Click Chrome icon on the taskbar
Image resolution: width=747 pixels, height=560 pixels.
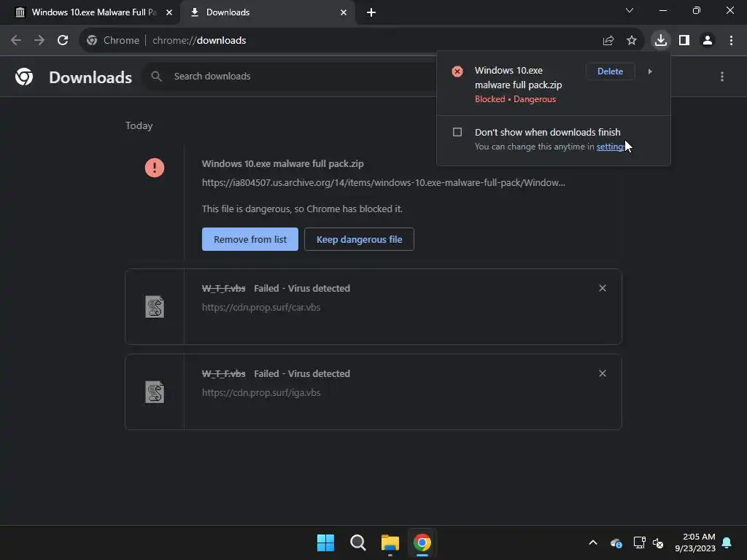[x=422, y=542]
